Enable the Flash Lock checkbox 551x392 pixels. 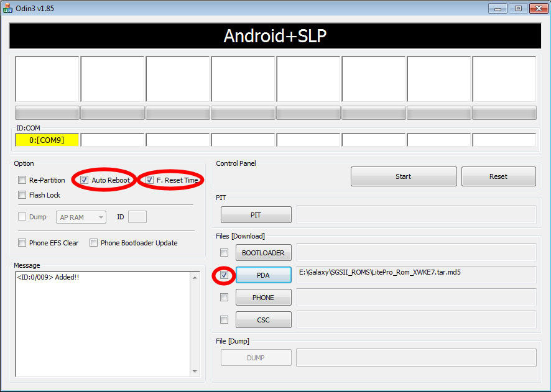tap(22, 195)
